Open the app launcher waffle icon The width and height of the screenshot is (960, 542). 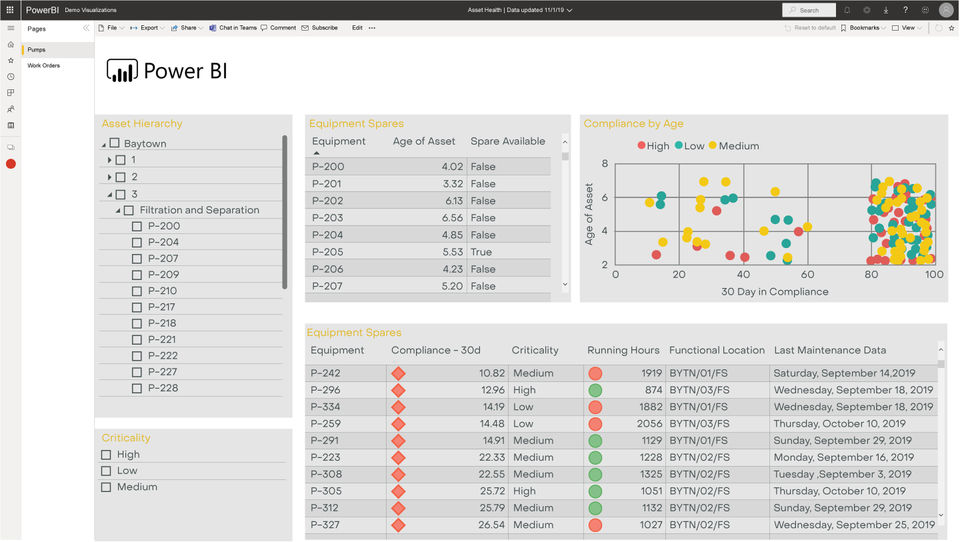10,10
